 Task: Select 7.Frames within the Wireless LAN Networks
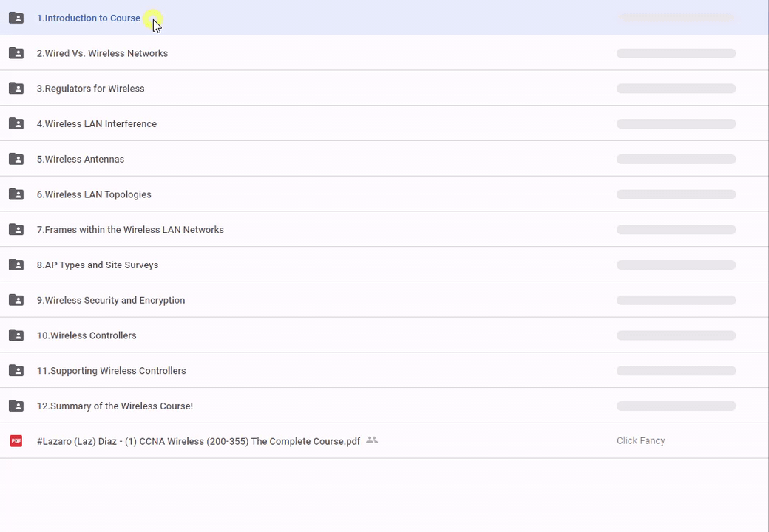[x=130, y=230]
